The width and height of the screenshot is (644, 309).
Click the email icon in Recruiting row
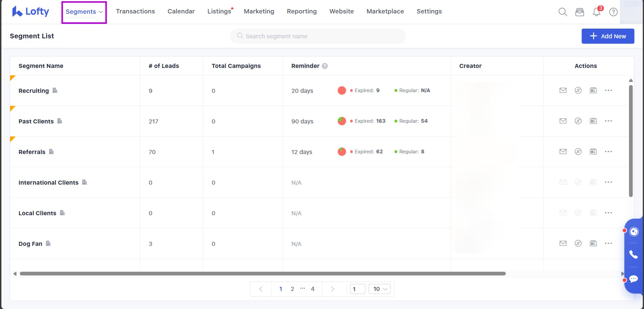point(563,90)
